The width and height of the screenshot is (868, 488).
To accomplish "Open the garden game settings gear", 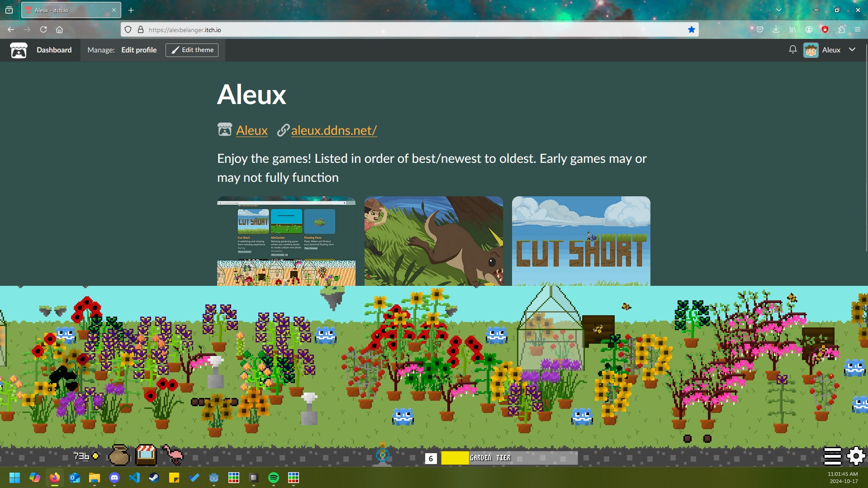I will coord(856,456).
